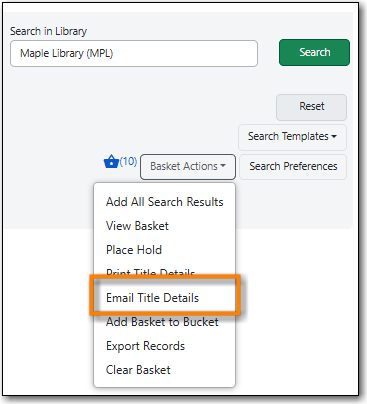The image size is (367, 404).
Task: Select Add Basket to Bucket
Action: pyautogui.click(x=165, y=322)
